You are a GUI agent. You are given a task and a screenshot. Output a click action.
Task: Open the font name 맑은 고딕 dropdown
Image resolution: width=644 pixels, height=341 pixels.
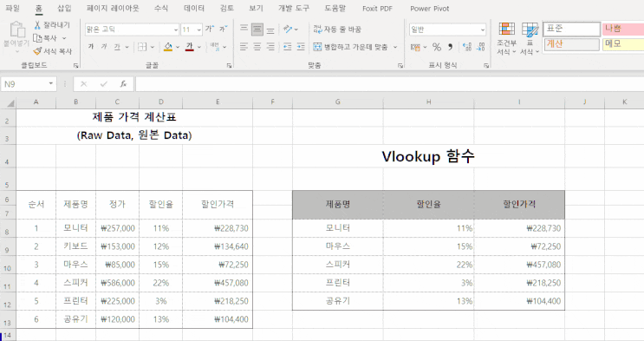pyautogui.click(x=176, y=30)
